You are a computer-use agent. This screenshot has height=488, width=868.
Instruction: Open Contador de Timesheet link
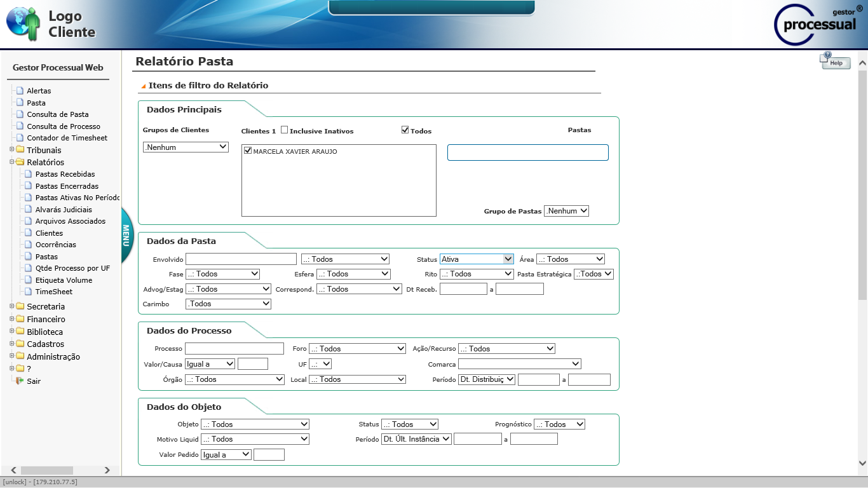67,138
